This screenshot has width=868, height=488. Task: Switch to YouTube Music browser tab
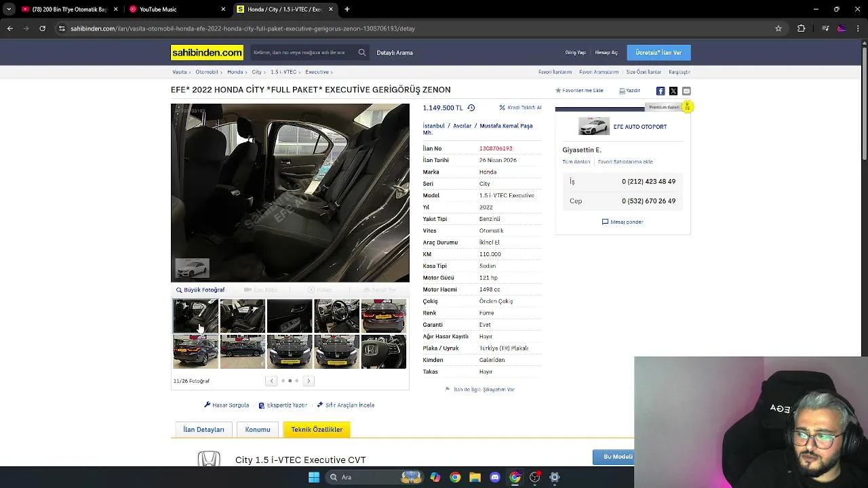click(178, 9)
